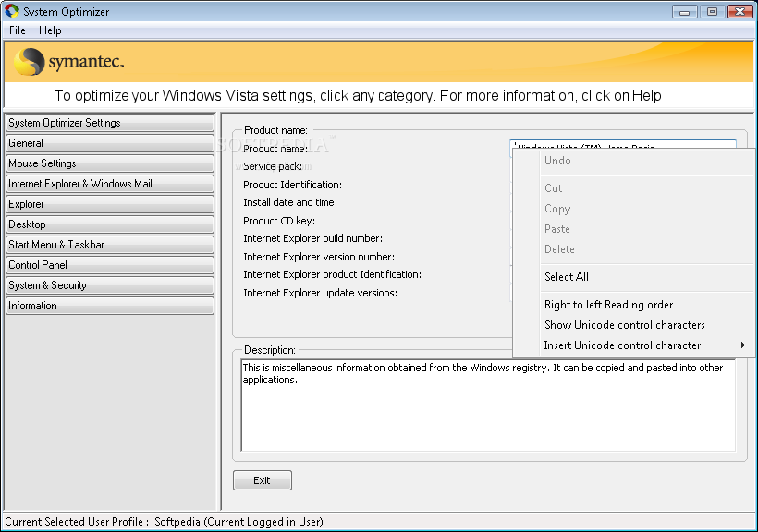Viewport: 758px width, 532px height.
Task: Click inside the Description text box
Action: pos(488,405)
